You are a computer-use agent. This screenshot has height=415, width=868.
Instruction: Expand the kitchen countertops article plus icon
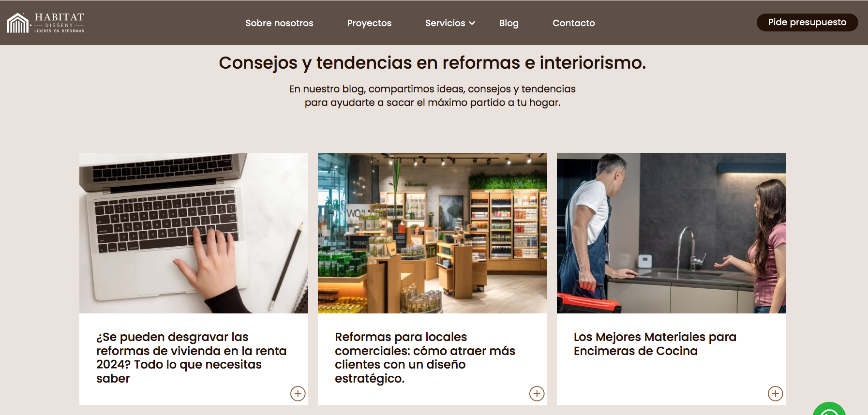pos(776,394)
